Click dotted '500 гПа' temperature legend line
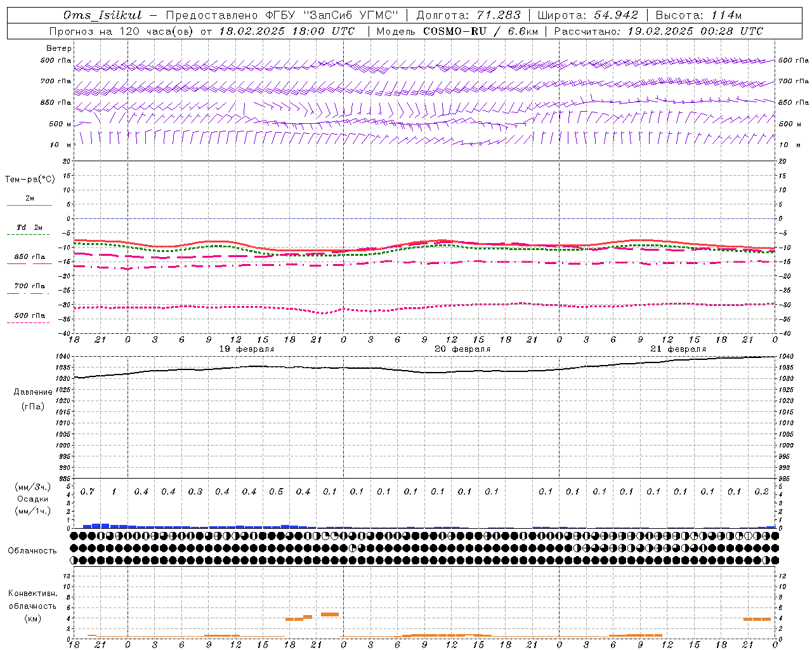This screenshot has width=812, height=650. click(28, 322)
